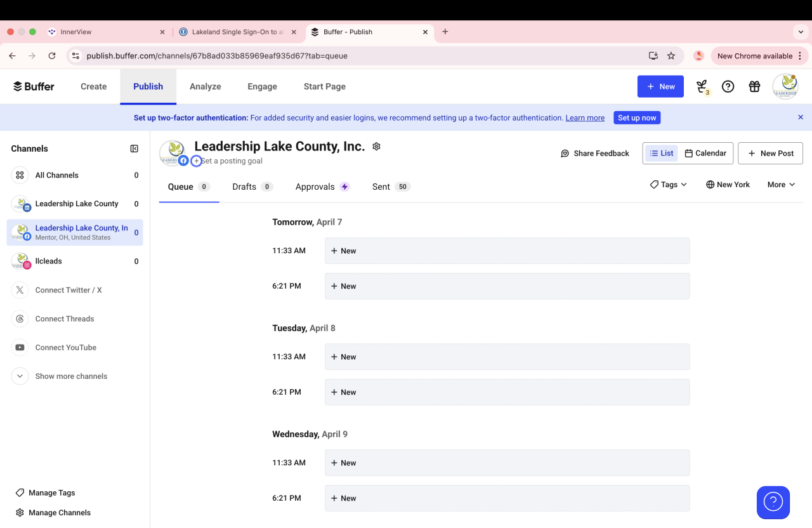The image size is (812, 528).
Task: Open the Publish section
Action: pyautogui.click(x=148, y=86)
